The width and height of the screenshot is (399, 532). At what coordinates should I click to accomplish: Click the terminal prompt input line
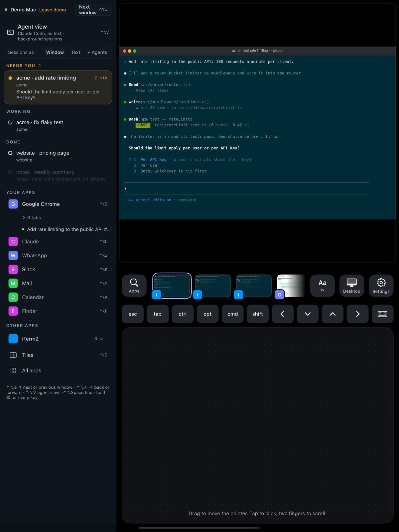(x=246, y=189)
